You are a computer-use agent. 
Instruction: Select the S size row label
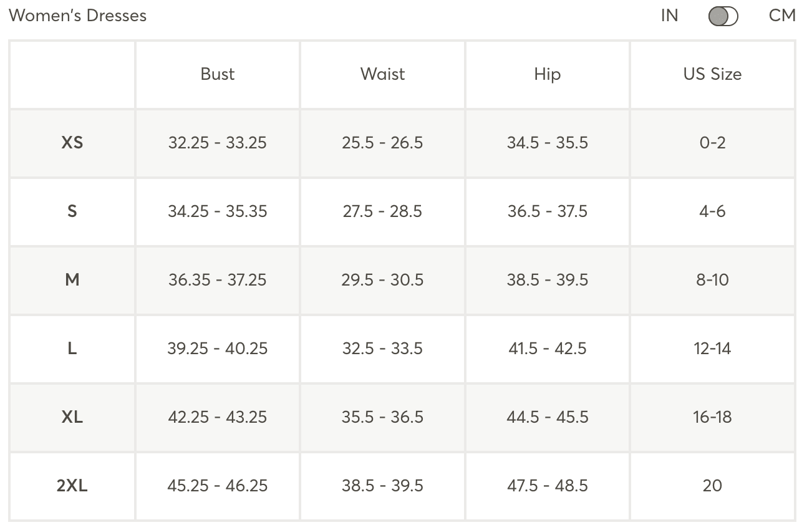point(72,211)
